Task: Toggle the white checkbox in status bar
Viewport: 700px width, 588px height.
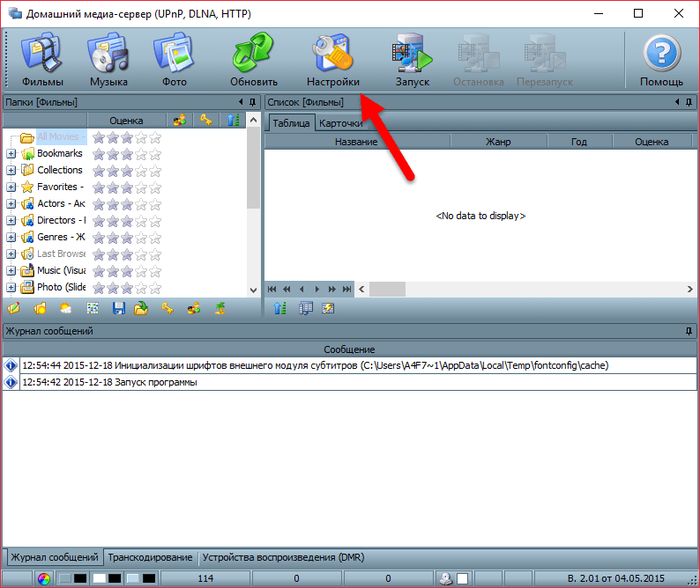Action: coord(463,578)
